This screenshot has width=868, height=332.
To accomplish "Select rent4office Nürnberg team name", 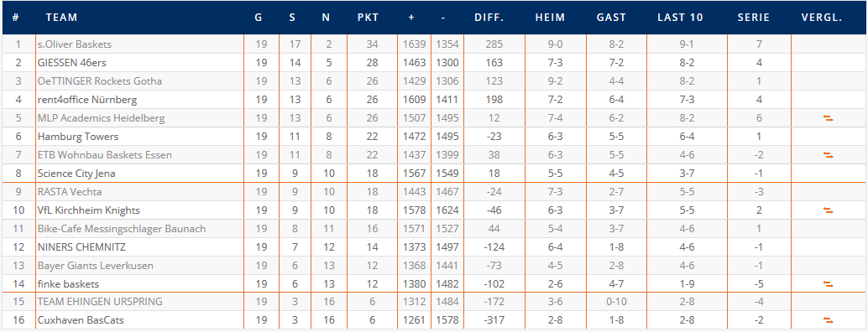I will pyautogui.click(x=87, y=100).
